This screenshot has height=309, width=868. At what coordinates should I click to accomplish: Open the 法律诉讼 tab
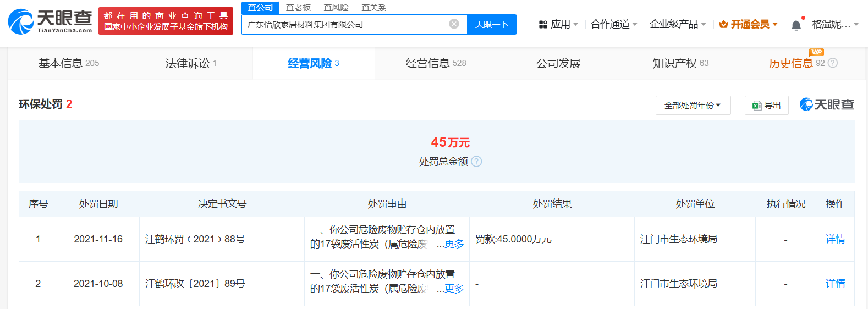[191, 63]
